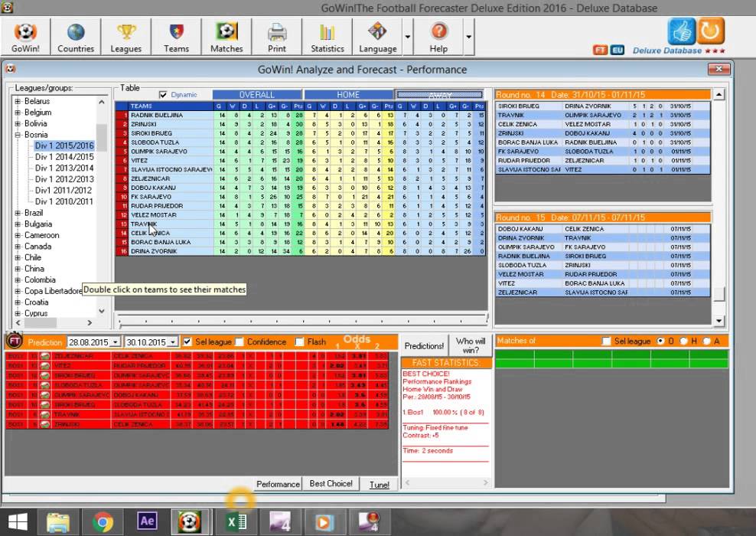Viewport: 756px width, 536px height.
Task: Click the rounds panel scroll up arrow
Action: click(x=719, y=94)
